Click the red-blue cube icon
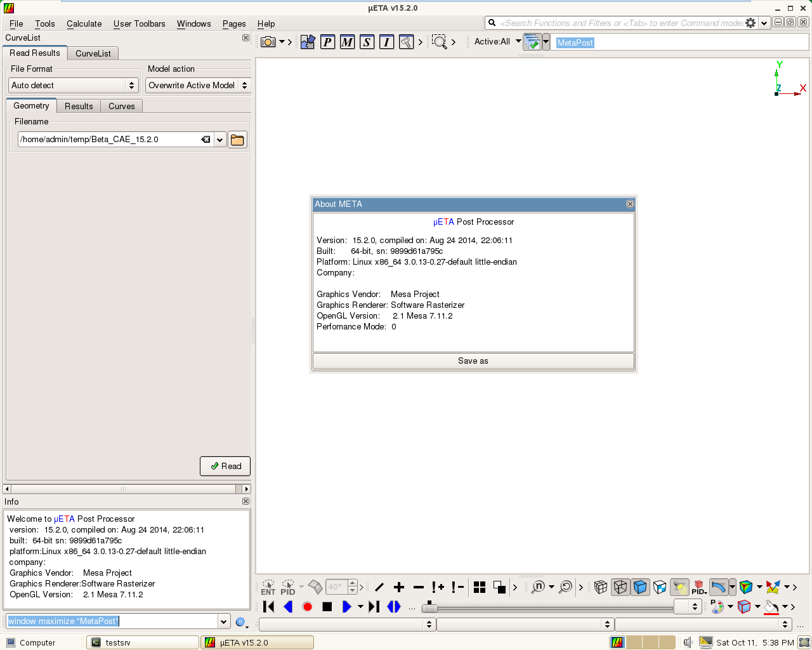The image size is (812, 650). [744, 607]
